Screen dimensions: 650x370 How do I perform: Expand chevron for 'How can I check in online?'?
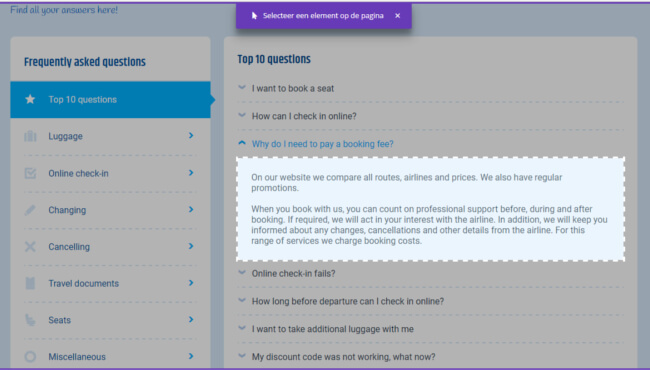click(x=242, y=115)
